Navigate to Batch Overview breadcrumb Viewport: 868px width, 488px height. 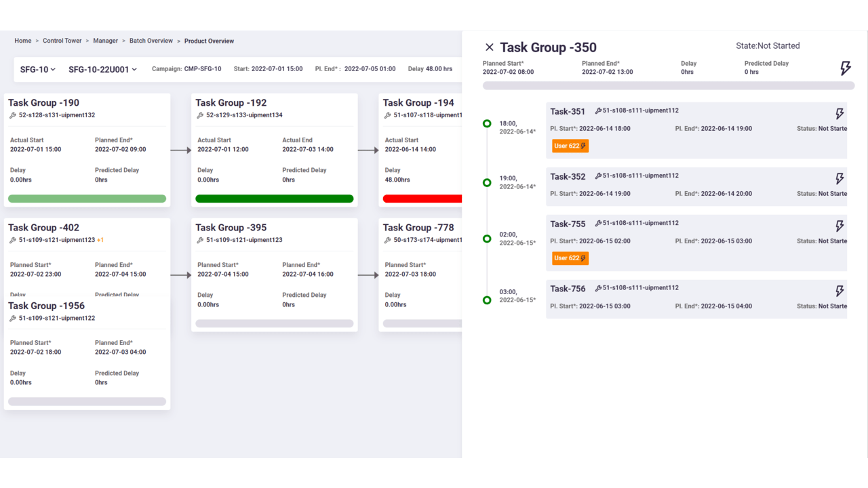(x=151, y=41)
